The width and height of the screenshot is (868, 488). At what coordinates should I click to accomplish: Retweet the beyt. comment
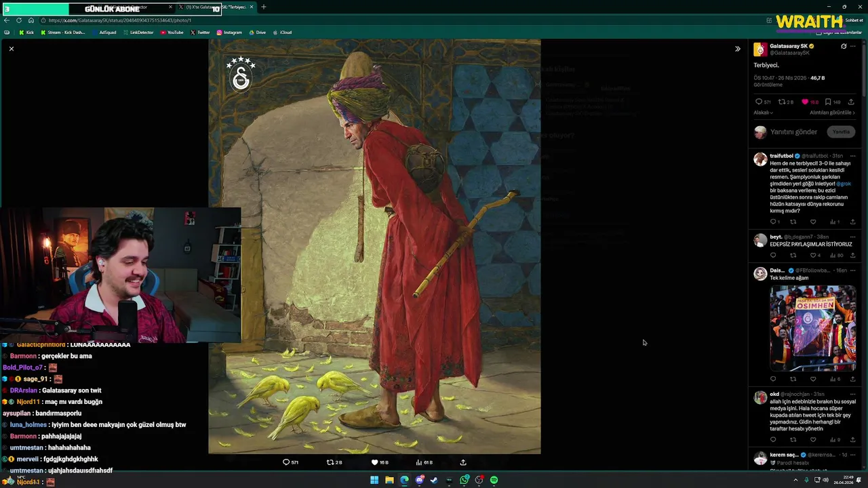pyautogui.click(x=793, y=256)
